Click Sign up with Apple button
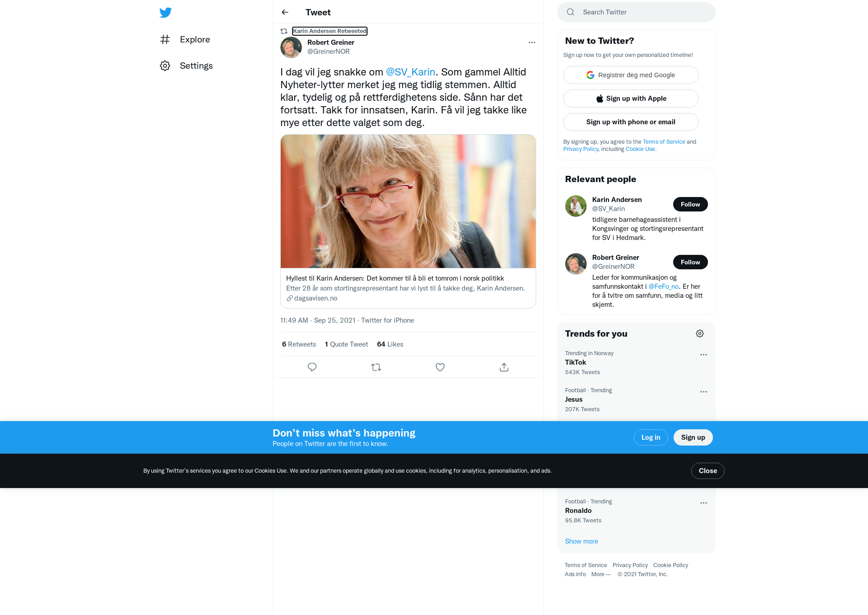Viewport: 868px width, 615px height. [631, 99]
